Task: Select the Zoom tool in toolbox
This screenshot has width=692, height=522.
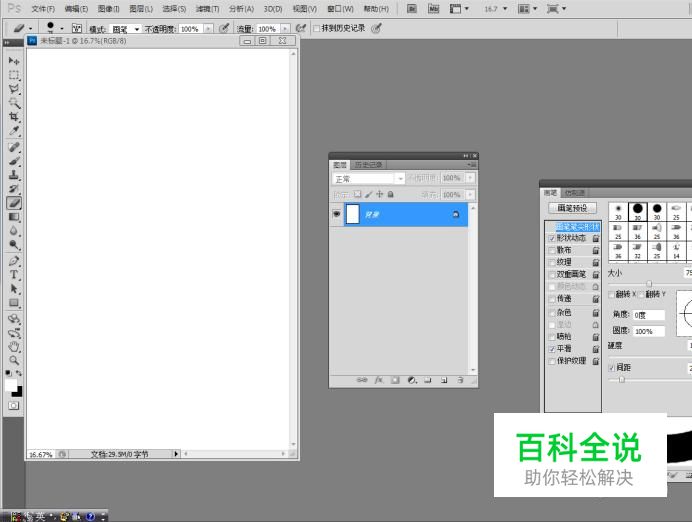Action: tap(14, 361)
